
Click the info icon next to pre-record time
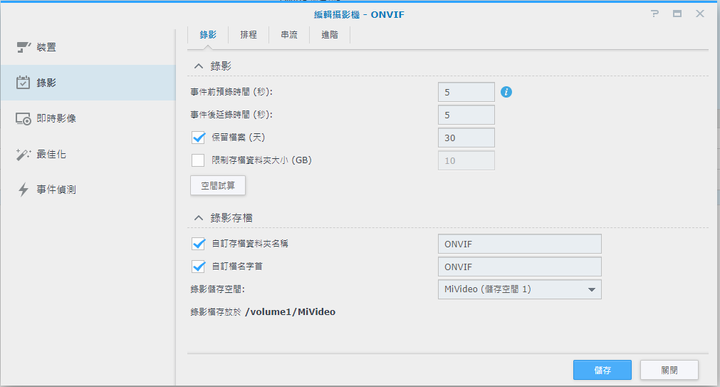click(x=506, y=92)
